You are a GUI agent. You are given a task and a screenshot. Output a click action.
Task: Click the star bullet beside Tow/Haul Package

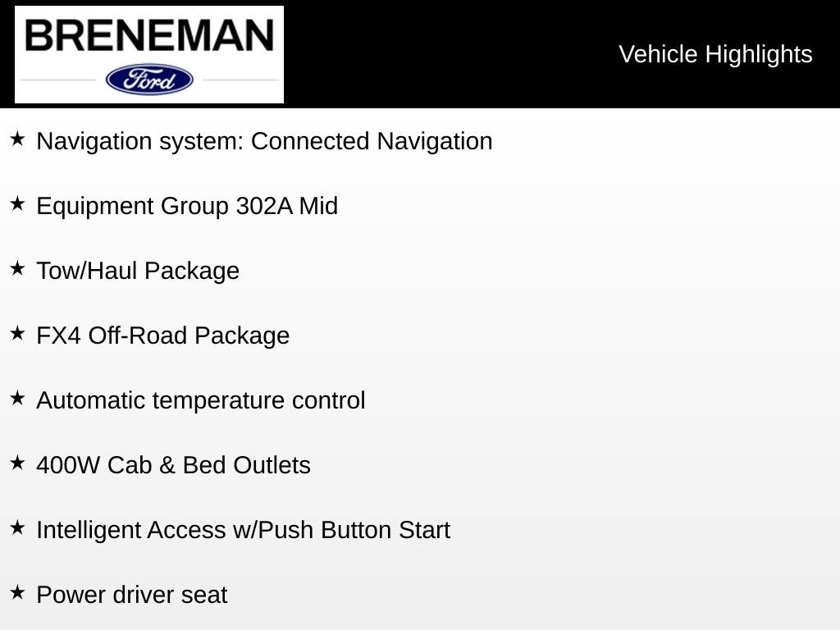click(17, 269)
